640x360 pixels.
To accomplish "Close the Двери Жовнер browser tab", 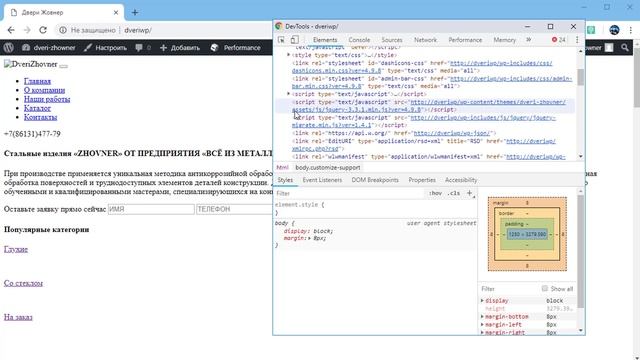I will tap(116, 13).
